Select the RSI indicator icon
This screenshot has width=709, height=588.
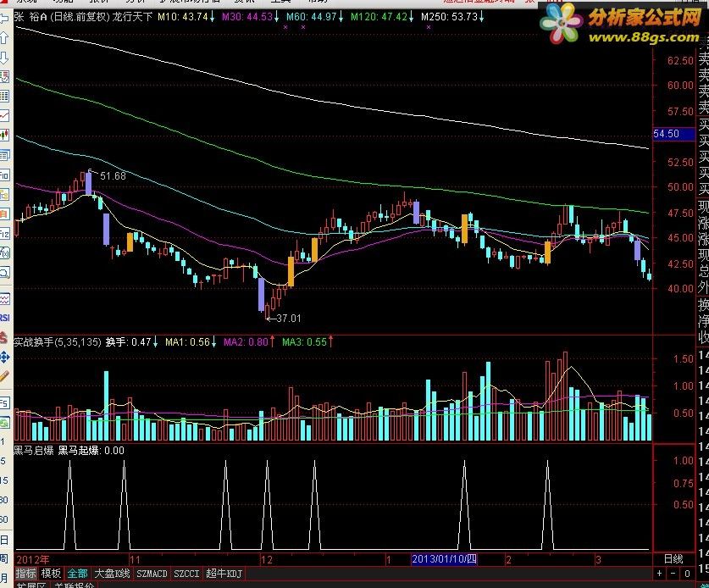point(4,318)
